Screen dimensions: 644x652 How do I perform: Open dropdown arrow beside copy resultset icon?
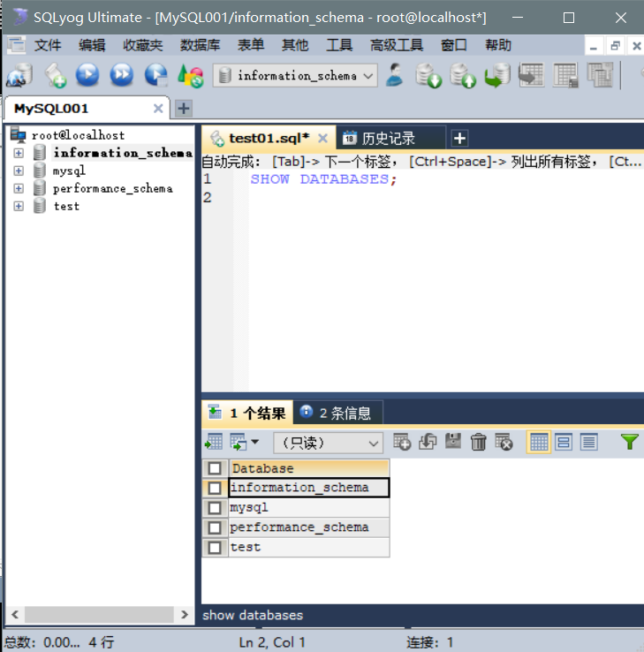(x=254, y=442)
